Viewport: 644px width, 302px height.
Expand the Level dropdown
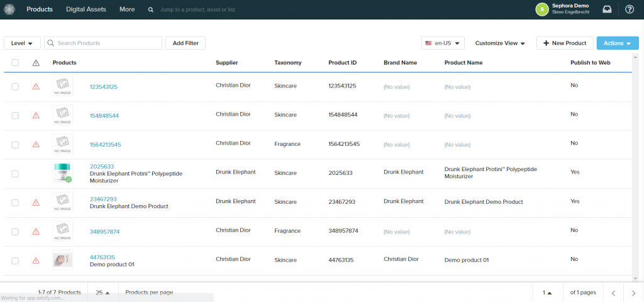(x=22, y=43)
